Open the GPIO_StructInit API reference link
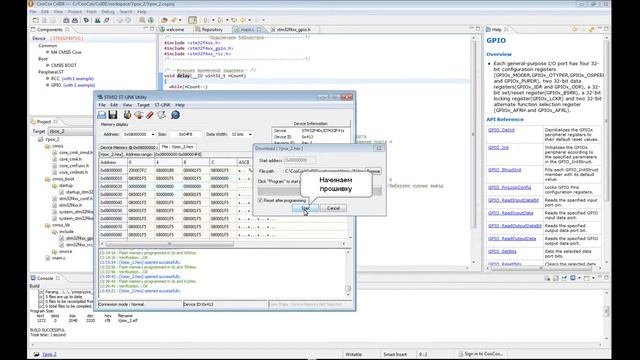Image resolution: width=640 pixels, height=360 pixels. click(x=504, y=170)
